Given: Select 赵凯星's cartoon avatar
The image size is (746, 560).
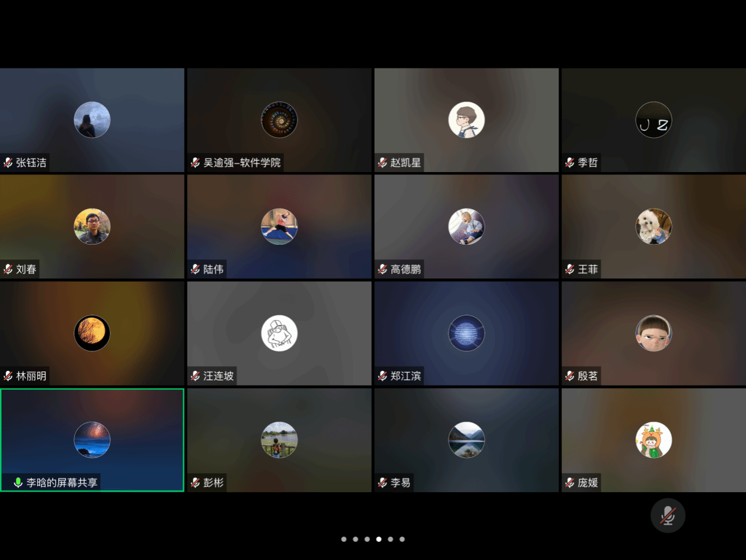Looking at the screenshot, I should (466, 120).
